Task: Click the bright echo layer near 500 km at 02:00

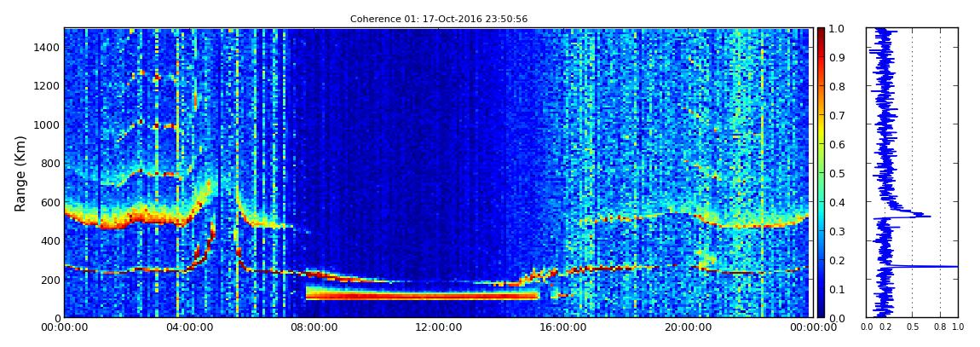Action: [125, 219]
